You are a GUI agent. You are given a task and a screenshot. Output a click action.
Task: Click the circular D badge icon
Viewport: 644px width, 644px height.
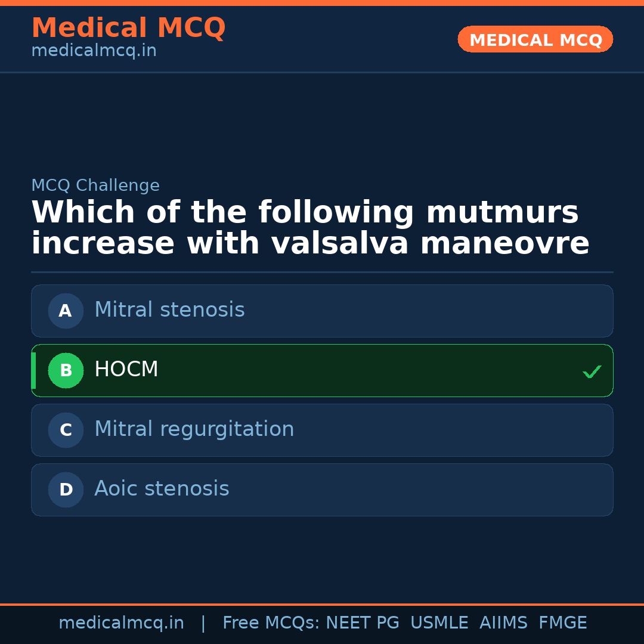[66, 490]
